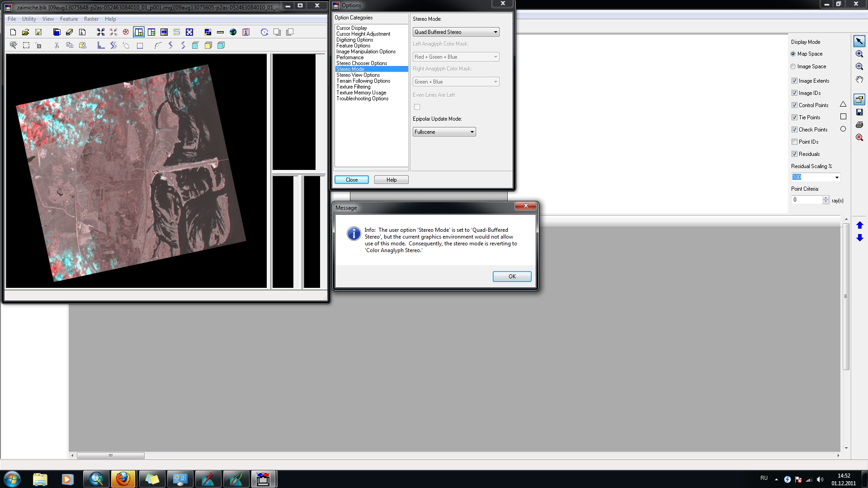Click the open folder toolbar icon
The image size is (868, 488).
pos(26,32)
